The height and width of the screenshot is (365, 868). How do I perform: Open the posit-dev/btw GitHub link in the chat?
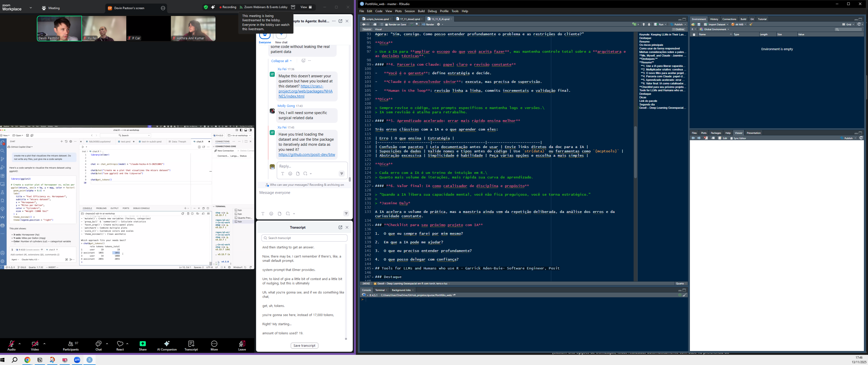(307, 155)
